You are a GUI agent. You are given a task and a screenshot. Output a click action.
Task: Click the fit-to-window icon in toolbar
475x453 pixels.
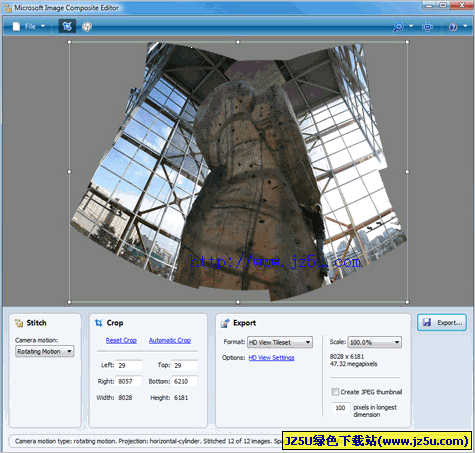[427, 27]
